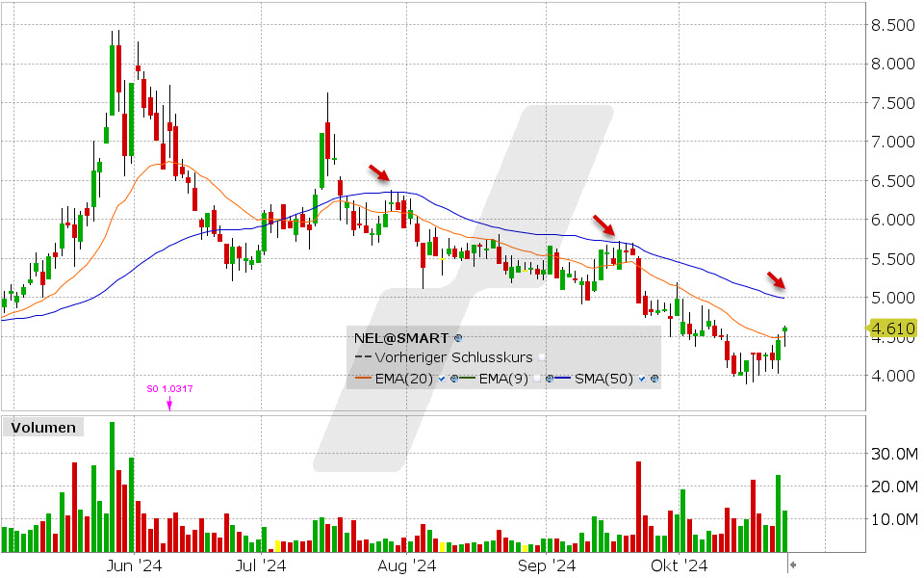The height and width of the screenshot is (578, 924).
Task: Click the 5.000 price axis value
Action: [x=893, y=298]
